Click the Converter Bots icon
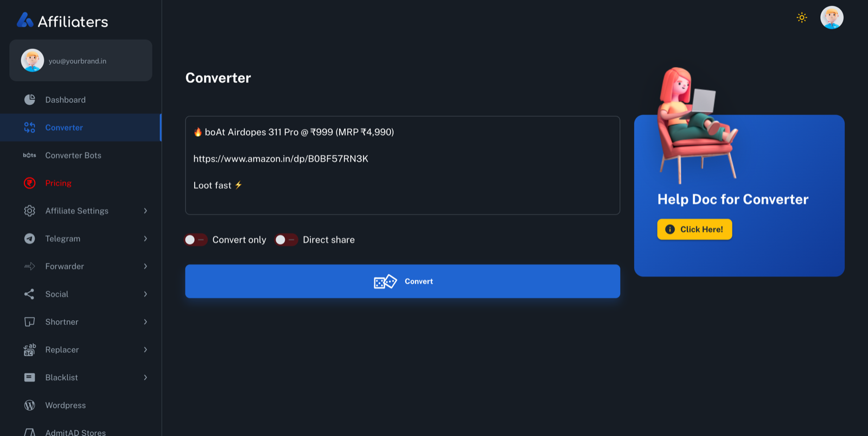The image size is (868, 436). tap(30, 155)
